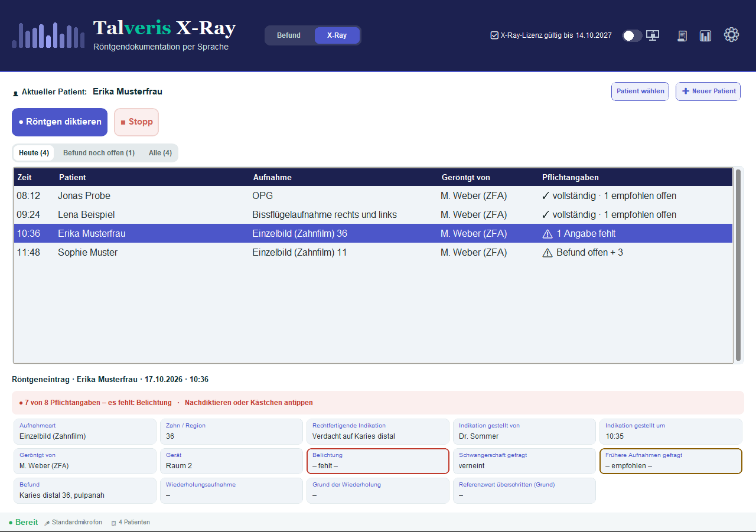
Task: Select the Sophie Muster row
Action: coord(373,253)
